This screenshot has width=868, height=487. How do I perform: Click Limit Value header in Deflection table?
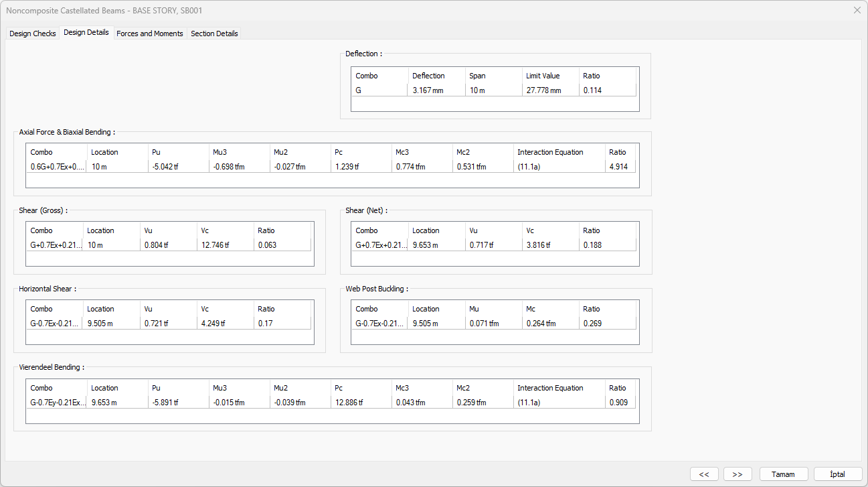pos(543,76)
